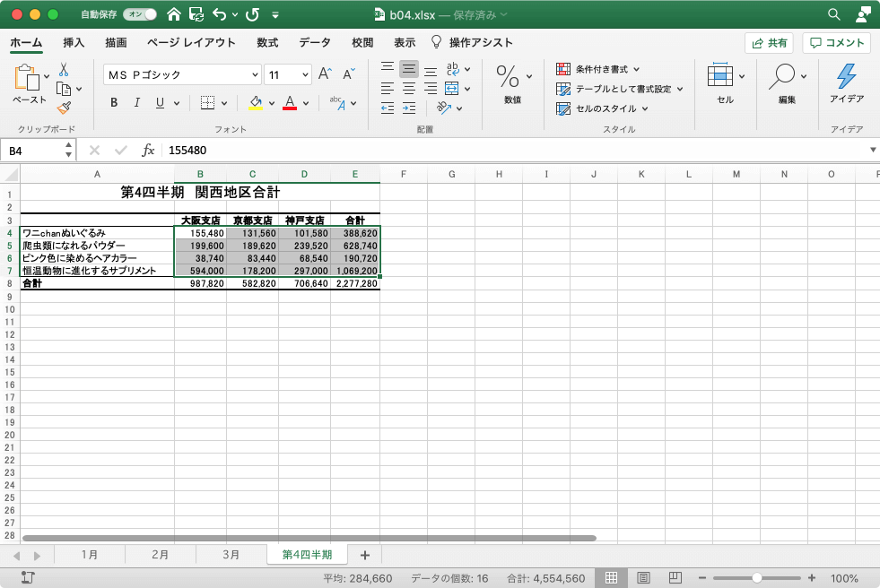Screen dimensions: 880x588
Task: Click the zoom slider handle
Action: tap(756, 578)
